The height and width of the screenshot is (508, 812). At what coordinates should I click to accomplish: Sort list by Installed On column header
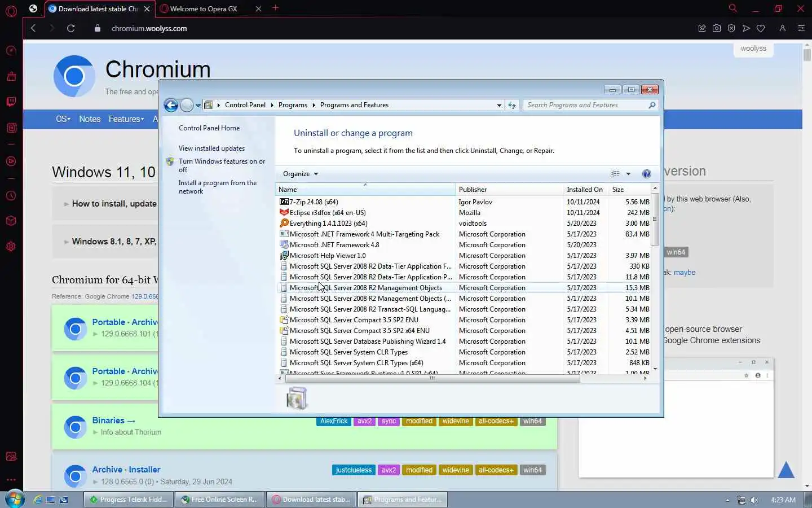[586, 190]
